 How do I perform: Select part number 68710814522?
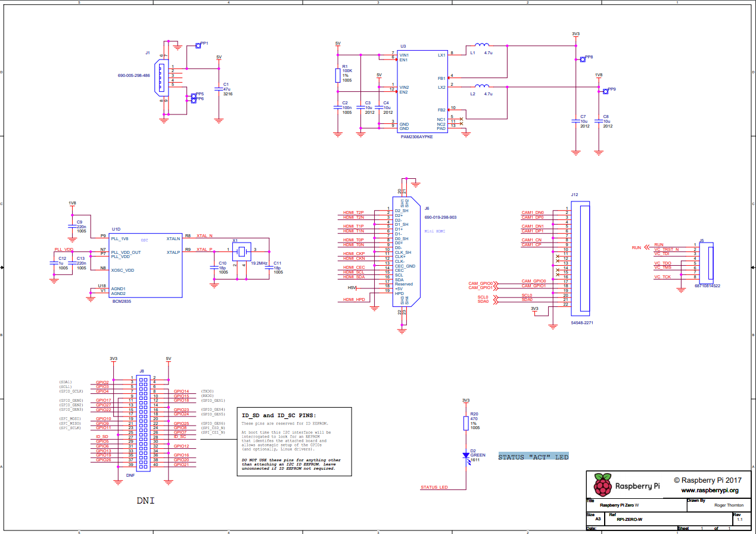tap(707, 286)
